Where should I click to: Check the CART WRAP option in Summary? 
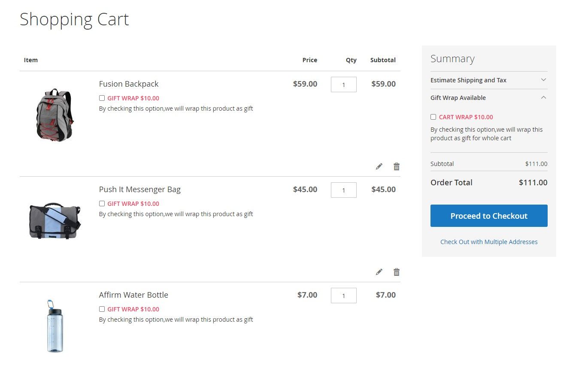pos(433,117)
